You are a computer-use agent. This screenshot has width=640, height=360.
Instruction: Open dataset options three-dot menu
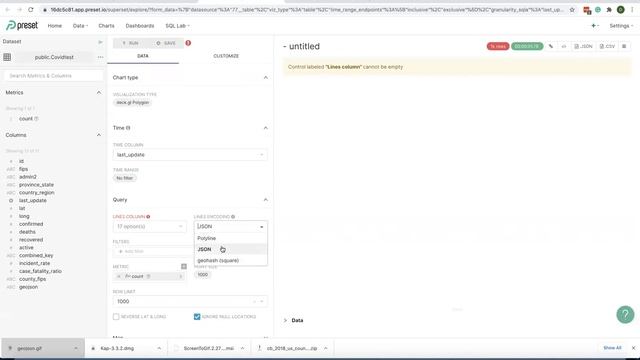100,57
